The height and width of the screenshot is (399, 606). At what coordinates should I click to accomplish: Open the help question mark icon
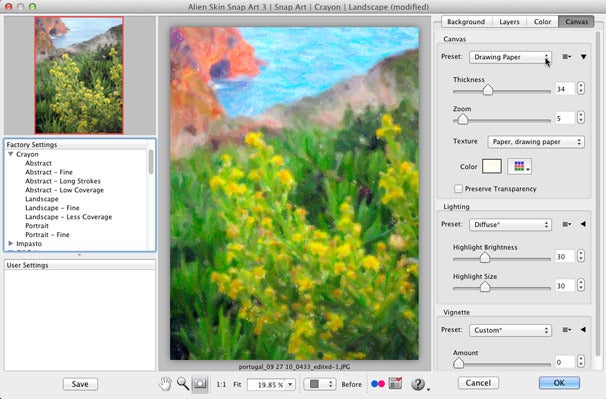(418, 384)
